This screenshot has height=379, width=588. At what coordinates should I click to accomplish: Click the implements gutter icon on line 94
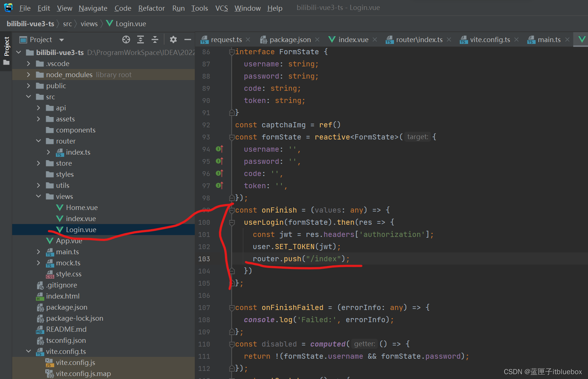[x=219, y=149]
